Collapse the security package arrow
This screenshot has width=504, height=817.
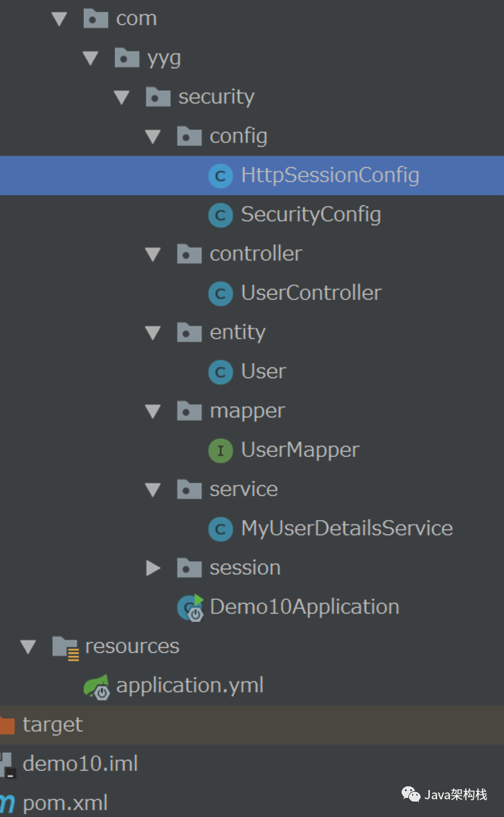tap(121, 97)
